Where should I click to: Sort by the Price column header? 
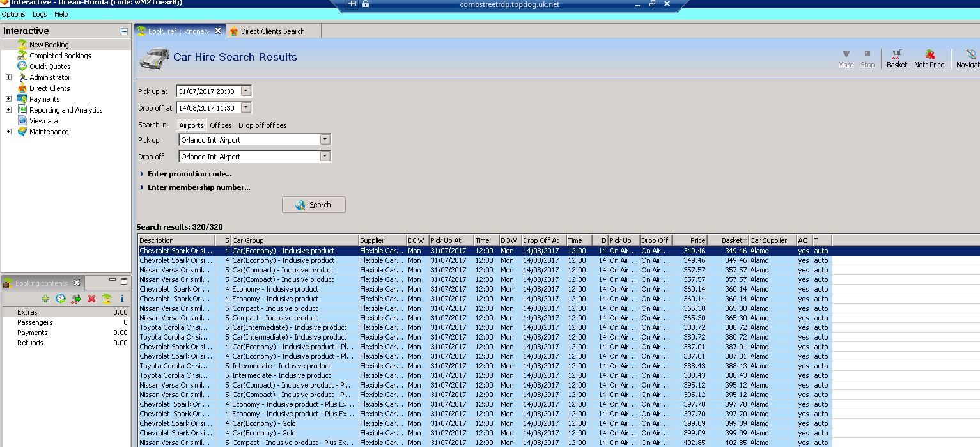[x=689, y=240]
